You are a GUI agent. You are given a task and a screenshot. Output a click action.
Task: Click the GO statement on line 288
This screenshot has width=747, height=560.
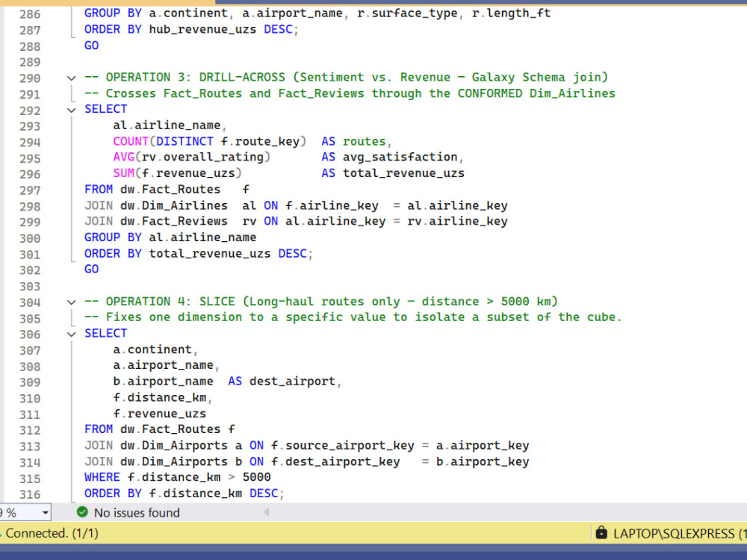click(x=91, y=46)
